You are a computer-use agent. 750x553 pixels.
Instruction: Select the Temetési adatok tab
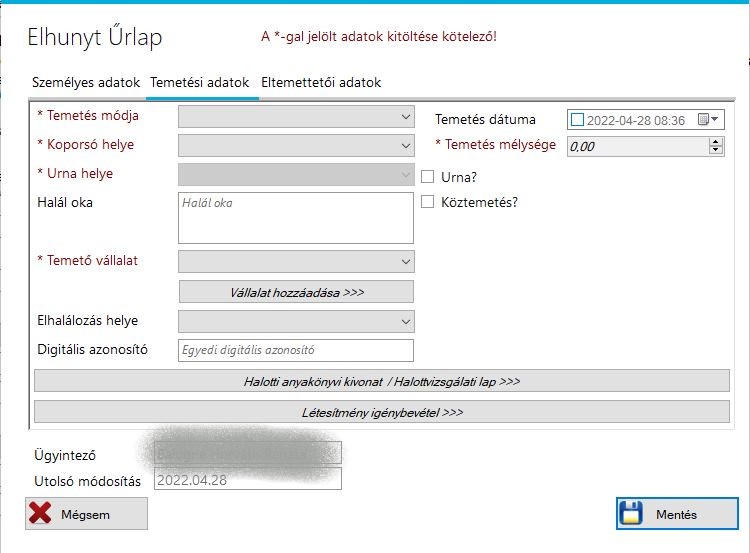200,82
